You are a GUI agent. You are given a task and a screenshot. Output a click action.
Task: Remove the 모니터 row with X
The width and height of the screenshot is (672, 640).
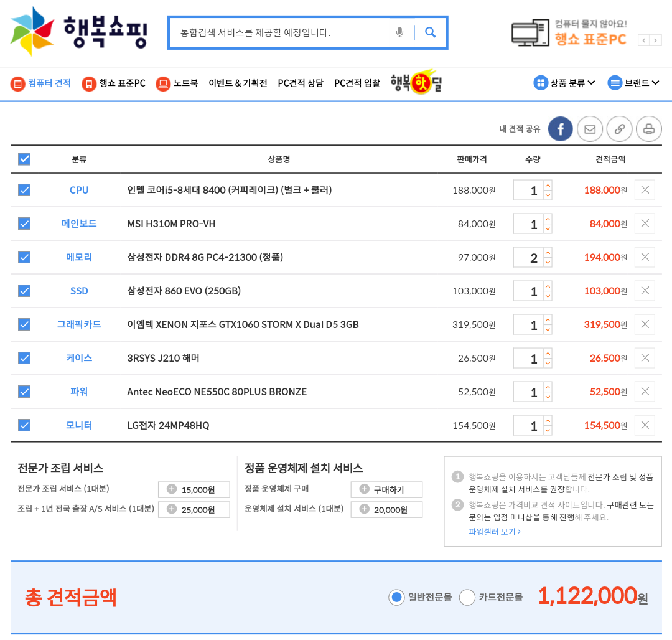[x=645, y=425]
